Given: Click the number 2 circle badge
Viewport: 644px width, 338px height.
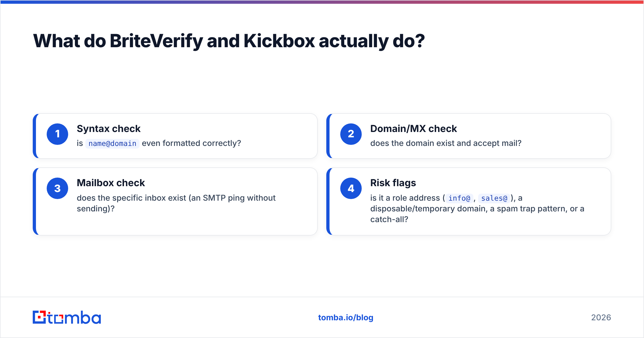Looking at the screenshot, I should tap(351, 134).
